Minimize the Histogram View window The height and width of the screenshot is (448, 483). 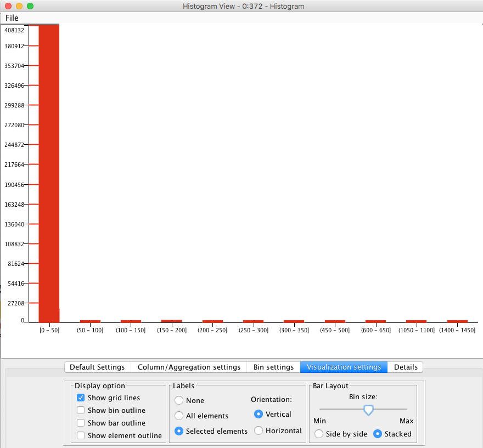click(x=19, y=6)
